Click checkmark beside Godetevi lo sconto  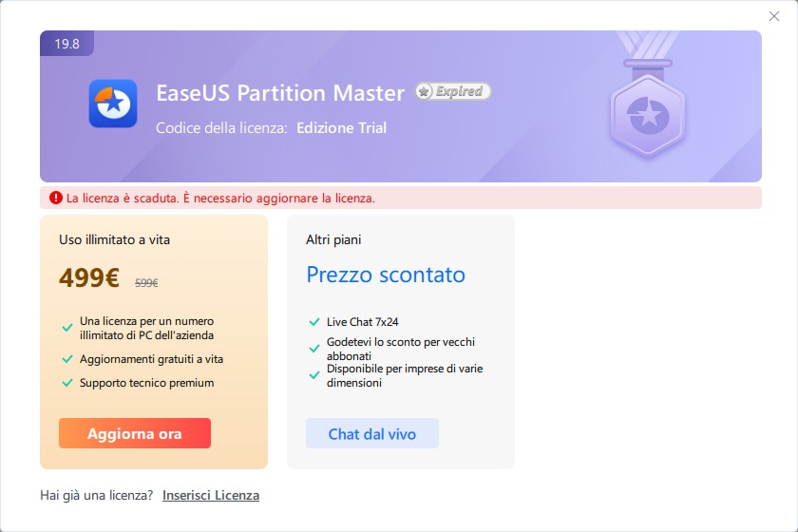tap(314, 349)
